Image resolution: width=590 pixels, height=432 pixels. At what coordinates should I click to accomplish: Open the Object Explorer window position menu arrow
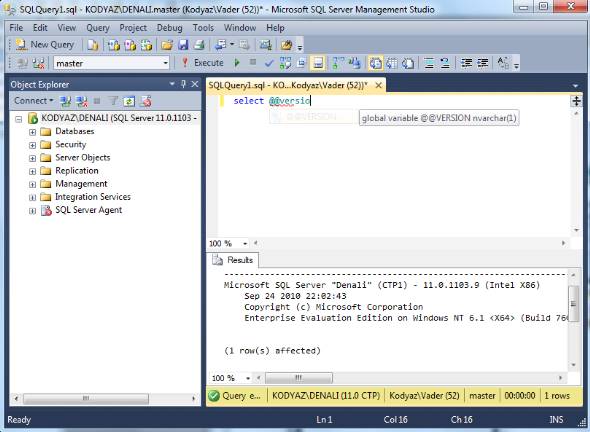172,84
